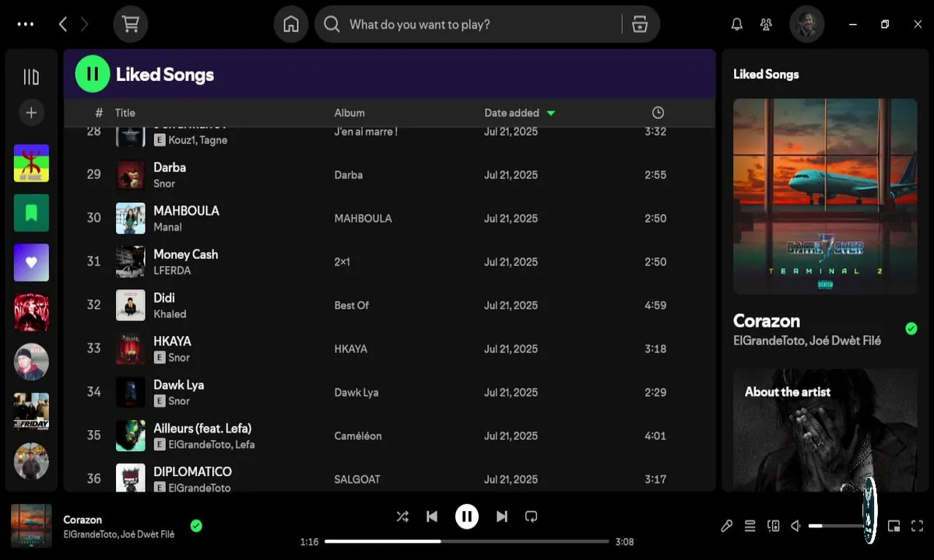
Task: Click the search magnifier icon
Action: tap(332, 24)
